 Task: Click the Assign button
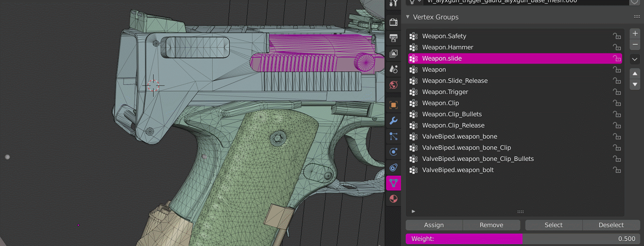pyautogui.click(x=434, y=225)
